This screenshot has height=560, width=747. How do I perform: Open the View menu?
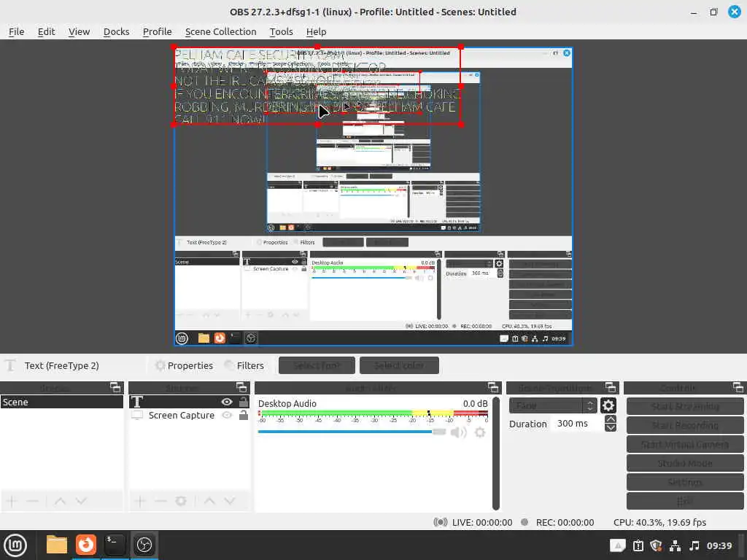(79, 31)
